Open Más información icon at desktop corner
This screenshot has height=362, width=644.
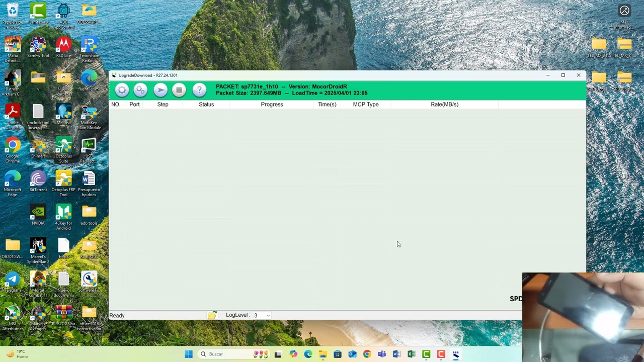tap(624, 17)
